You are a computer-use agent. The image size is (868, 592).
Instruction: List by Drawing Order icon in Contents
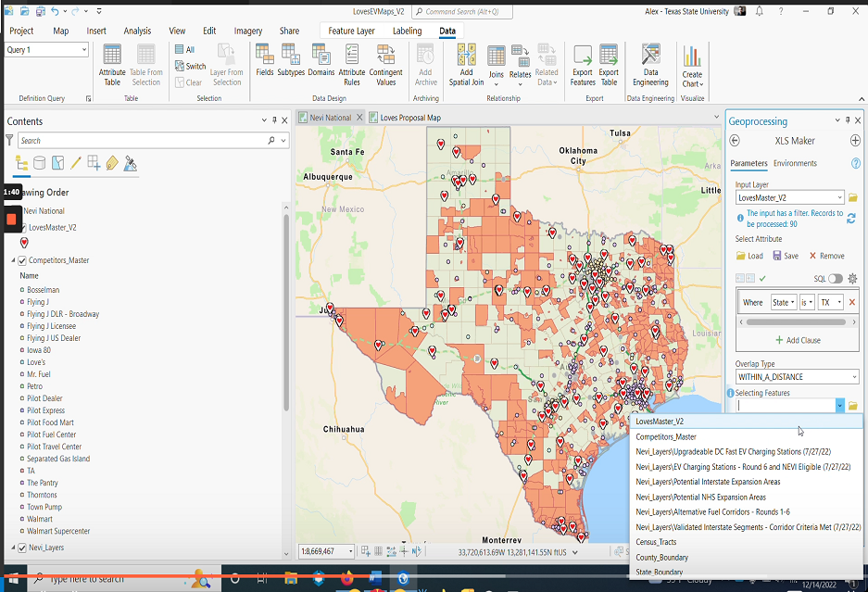point(21,163)
